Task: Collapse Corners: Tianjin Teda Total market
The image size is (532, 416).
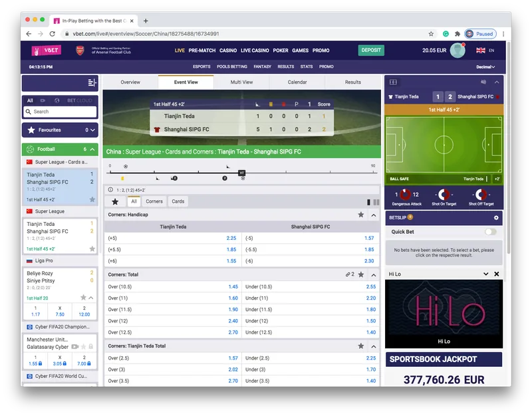Action: click(x=374, y=346)
